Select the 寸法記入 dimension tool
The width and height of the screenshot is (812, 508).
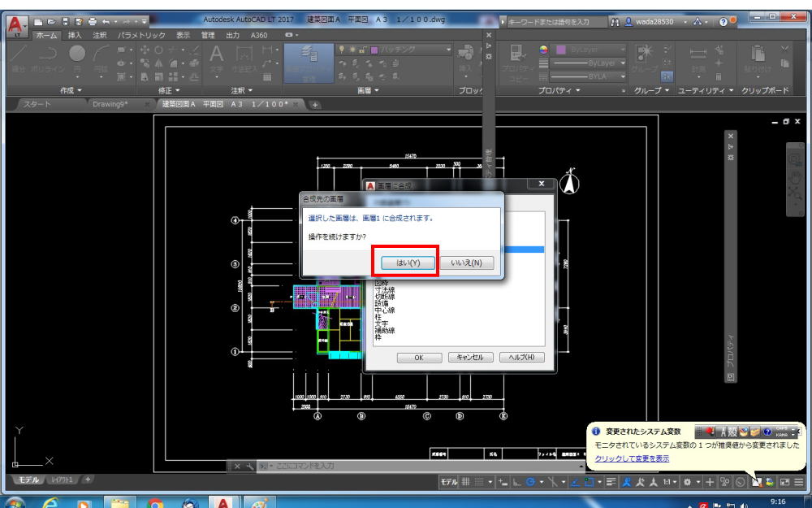[244, 58]
